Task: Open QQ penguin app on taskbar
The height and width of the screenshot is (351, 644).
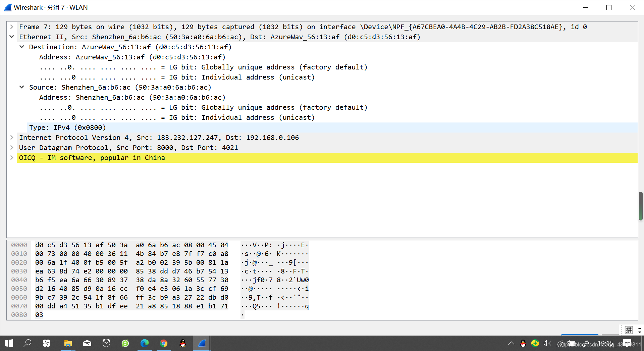Action: [x=183, y=343]
